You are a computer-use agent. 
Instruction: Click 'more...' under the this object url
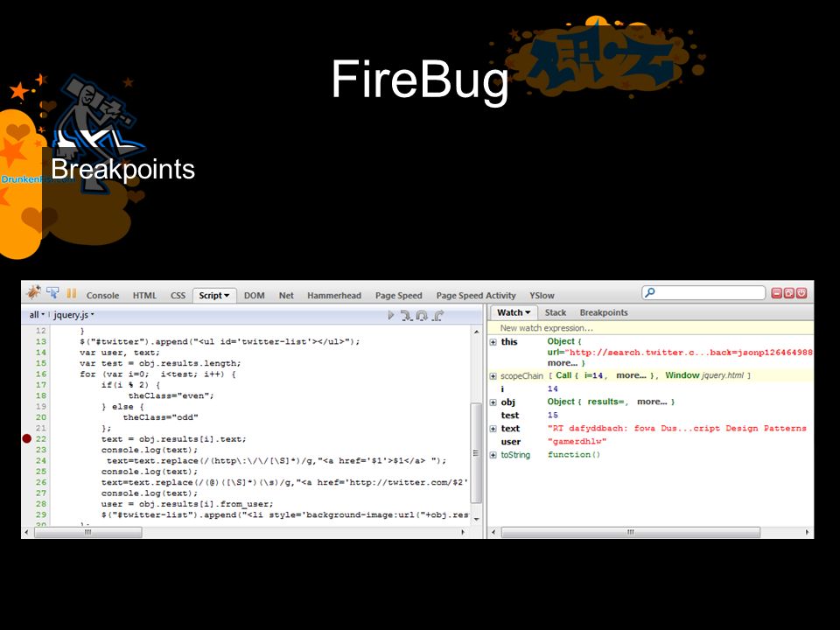tap(563, 363)
